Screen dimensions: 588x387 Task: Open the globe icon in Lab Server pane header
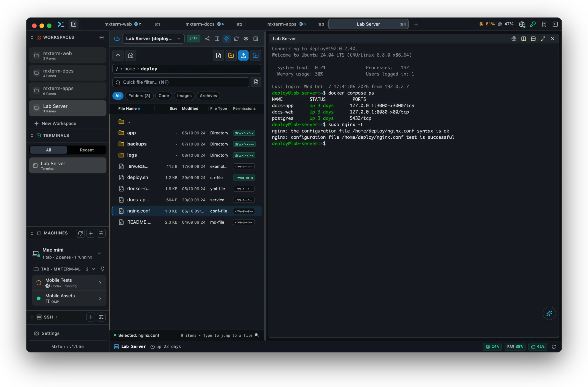[514, 39]
